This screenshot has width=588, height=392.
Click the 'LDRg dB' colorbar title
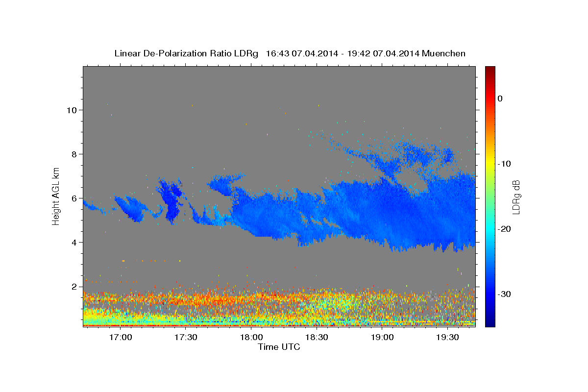[x=516, y=197]
